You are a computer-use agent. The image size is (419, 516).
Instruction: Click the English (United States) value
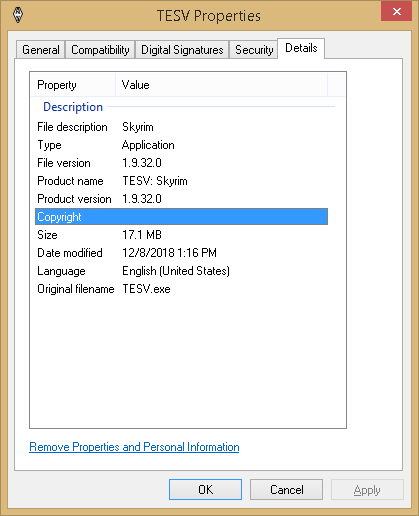[x=176, y=271]
